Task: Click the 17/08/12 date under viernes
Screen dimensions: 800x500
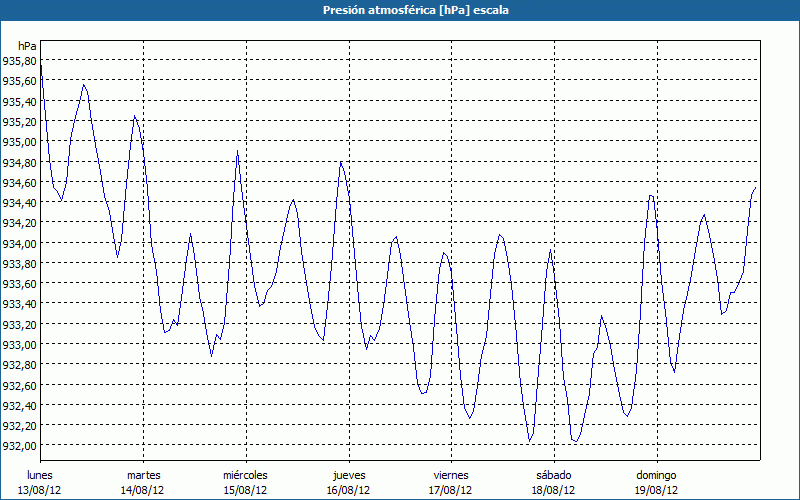Action: pyautogui.click(x=451, y=490)
